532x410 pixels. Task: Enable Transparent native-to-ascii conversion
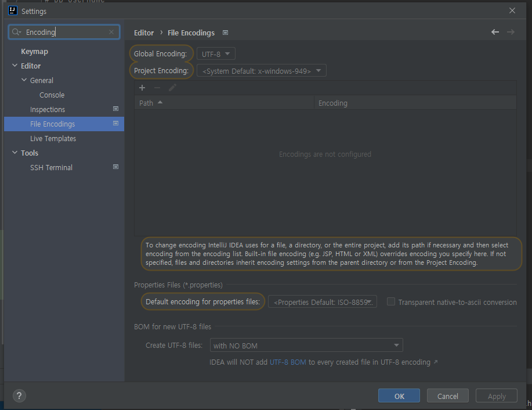pos(391,301)
